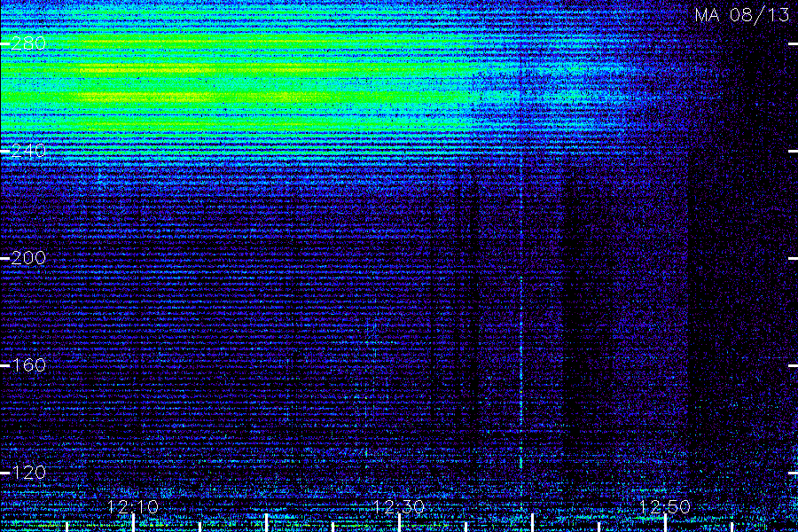Click the 12:50 time axis label
This screenshot has width=798, height=532.
[665, 507]
